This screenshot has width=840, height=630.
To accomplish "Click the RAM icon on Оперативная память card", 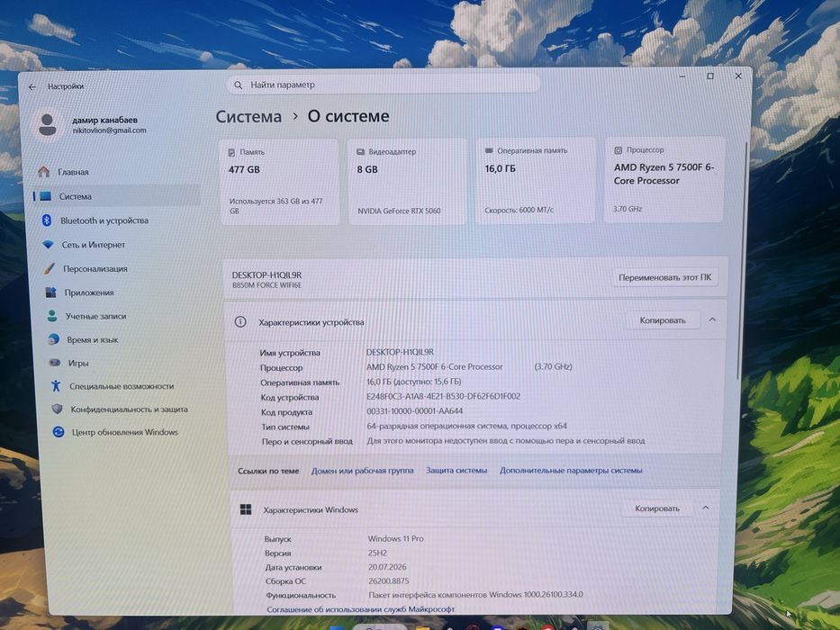I will click(x=489, y=151).
